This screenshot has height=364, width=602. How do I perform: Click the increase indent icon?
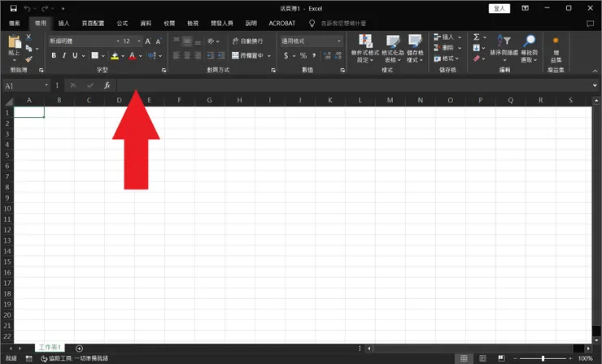point(220,55)
